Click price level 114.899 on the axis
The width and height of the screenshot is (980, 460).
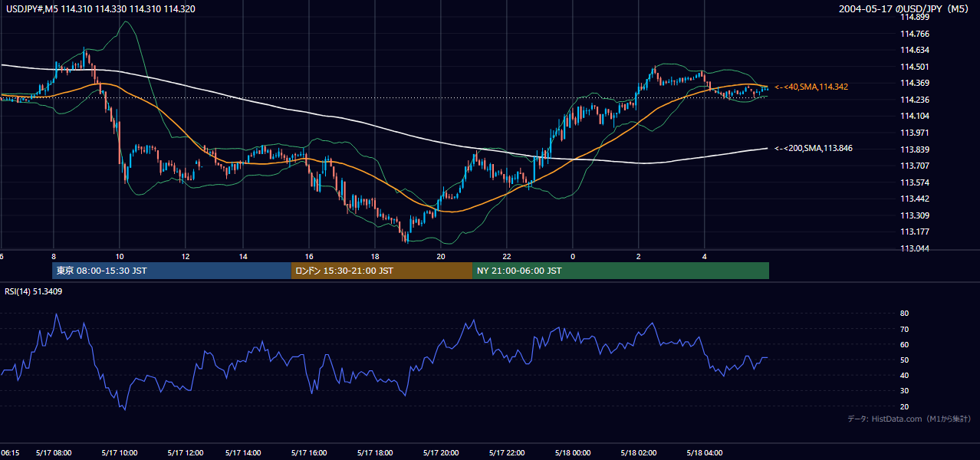(x=915, y=17)
